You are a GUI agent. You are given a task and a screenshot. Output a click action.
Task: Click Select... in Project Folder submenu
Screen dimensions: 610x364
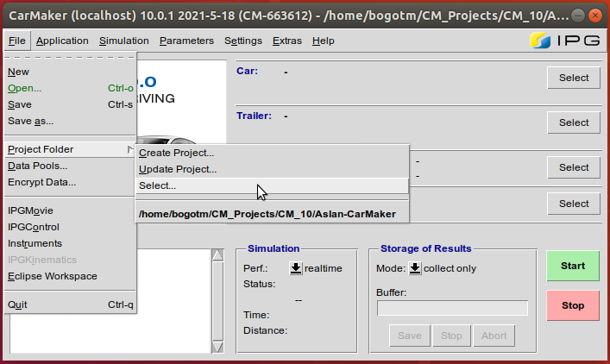coord(273,185)
